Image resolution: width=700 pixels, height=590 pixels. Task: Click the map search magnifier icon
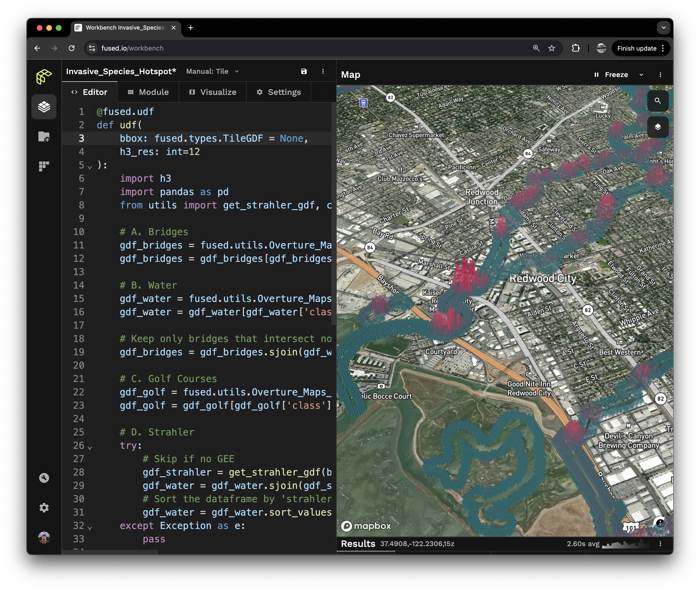tap(657, 101)
